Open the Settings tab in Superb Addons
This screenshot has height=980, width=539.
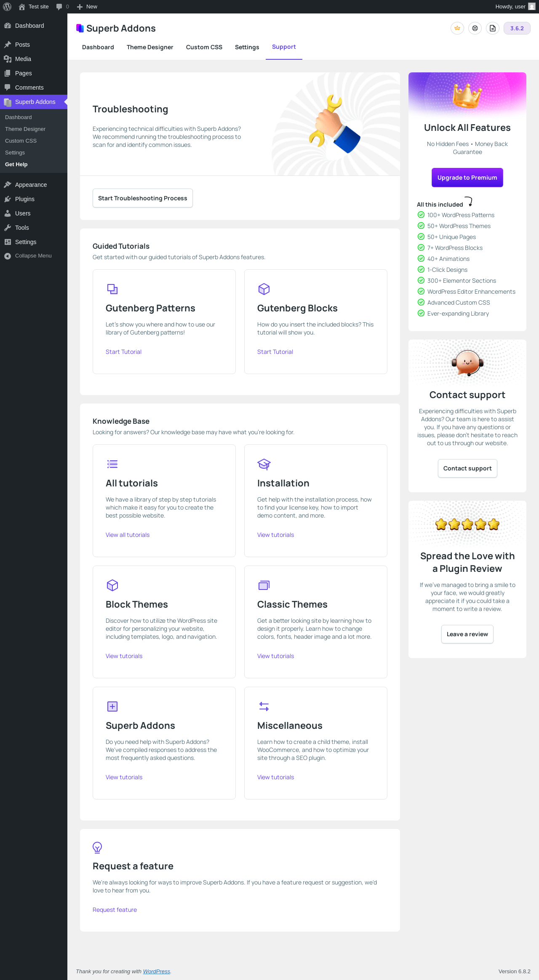point(247,47)
